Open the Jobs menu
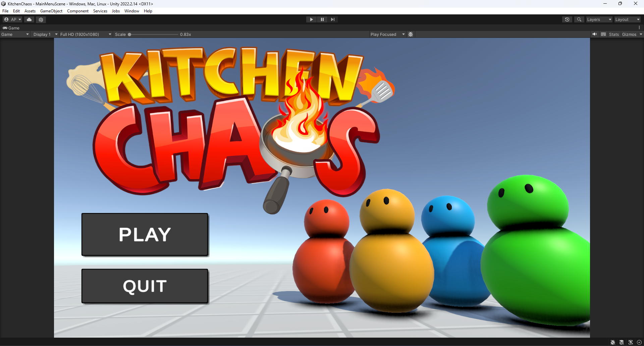 (116, 11)
